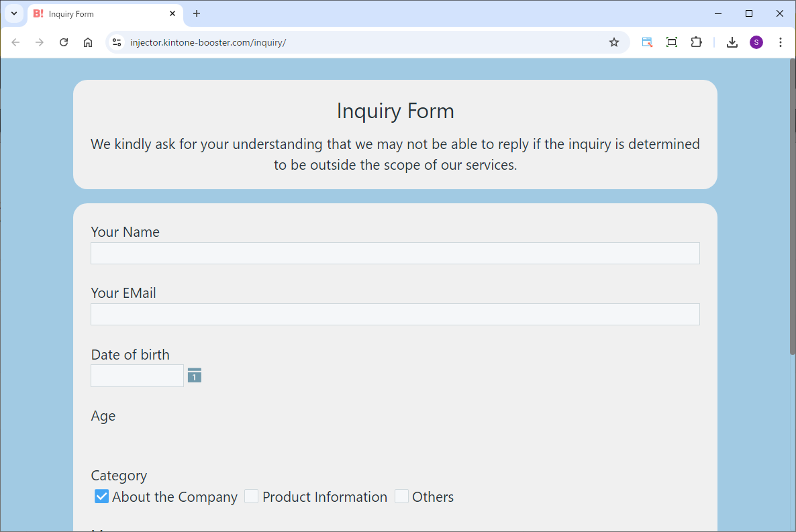This screenshot has width=796, height=532.
Task: Open a new browser tab
Action: pos(197,13)
